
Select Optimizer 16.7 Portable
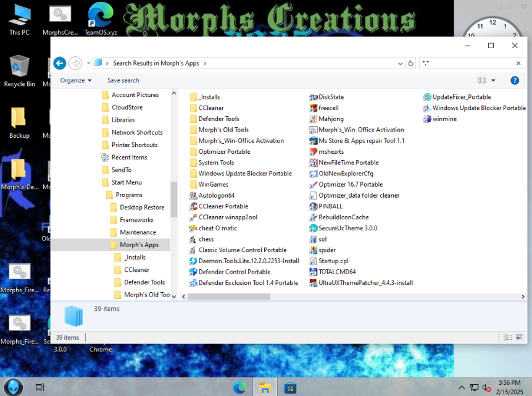click(x=346, y=185)
